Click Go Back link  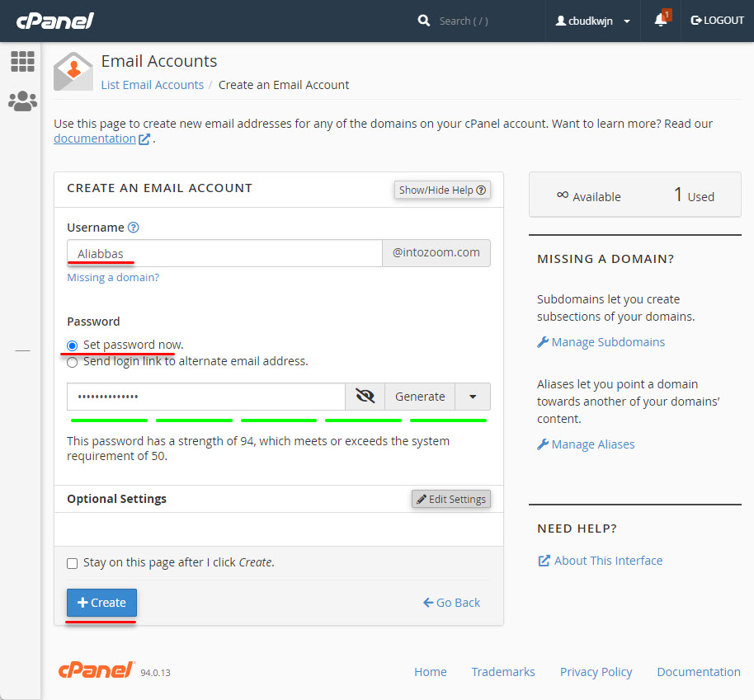pyautogui.click(x=451, y=603)
